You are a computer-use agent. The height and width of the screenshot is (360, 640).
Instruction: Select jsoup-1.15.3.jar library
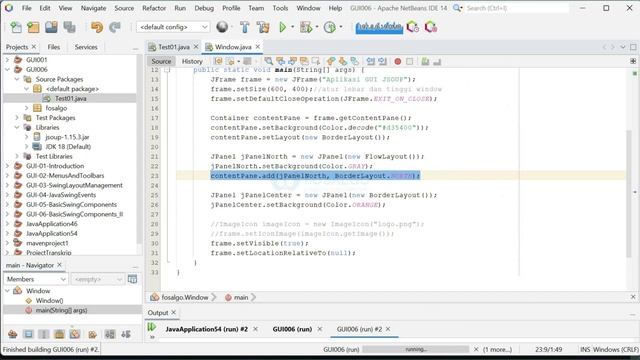[x=67, y=137]
